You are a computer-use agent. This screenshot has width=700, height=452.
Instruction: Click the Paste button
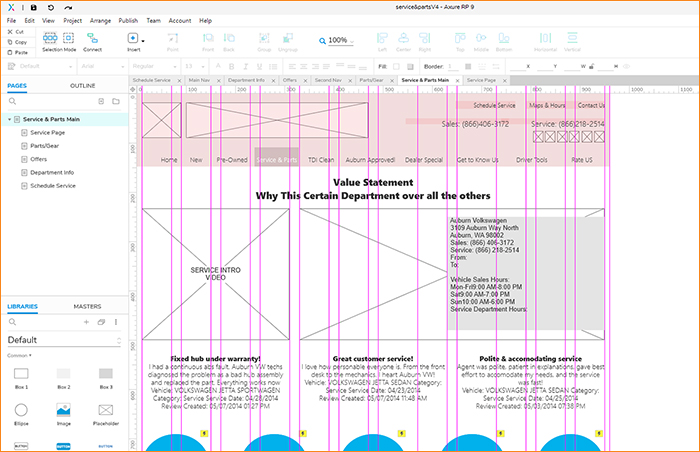[x=21, y=53]
